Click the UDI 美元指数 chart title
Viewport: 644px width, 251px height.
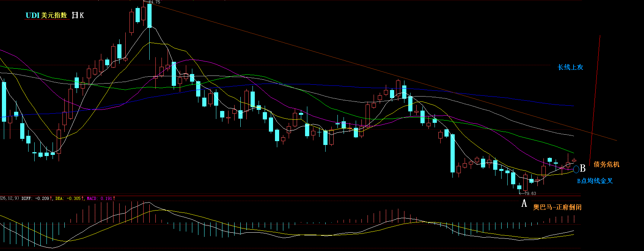[46, 15]
